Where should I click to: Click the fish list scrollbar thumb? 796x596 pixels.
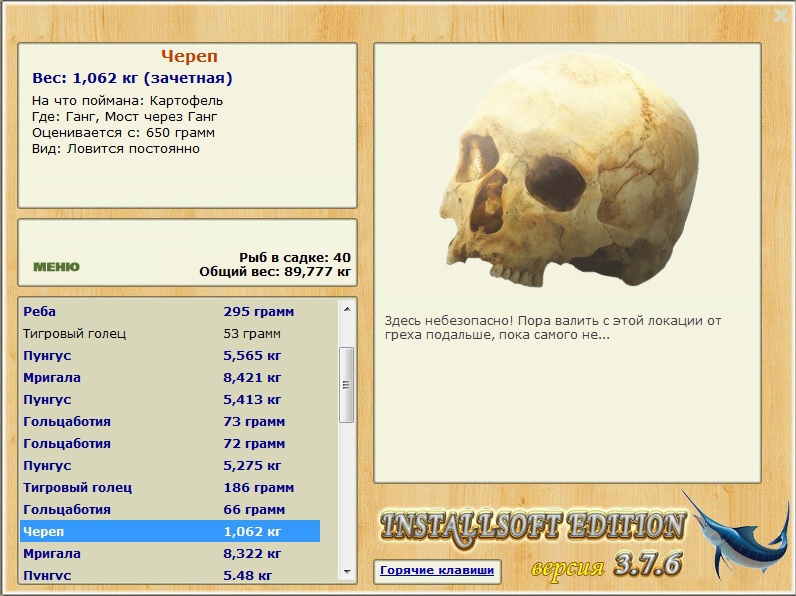(x=347, y=385)
